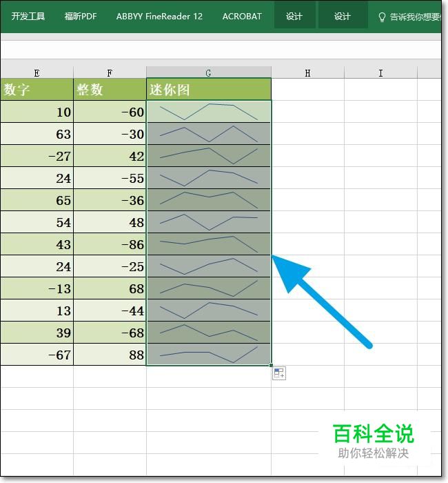The height and width of the screenshot is (483, 448).
Task: Select the cell containing -25
Action: (110, 266)
